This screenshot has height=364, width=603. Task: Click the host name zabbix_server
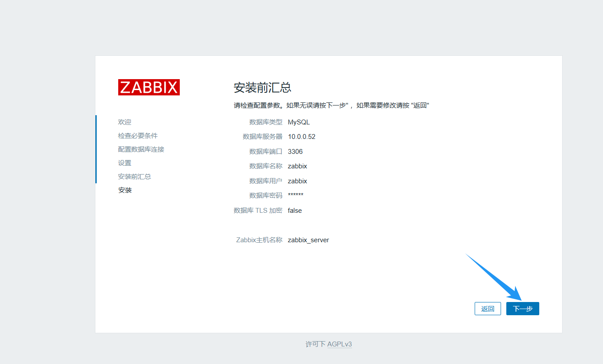click(x=309, y=240)
